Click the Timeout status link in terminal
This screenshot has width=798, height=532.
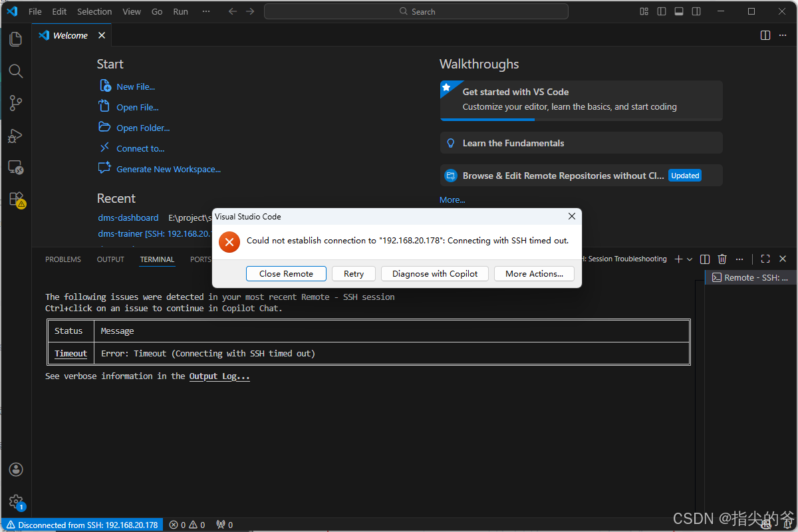pyautogui.click(x=70, y=353)
